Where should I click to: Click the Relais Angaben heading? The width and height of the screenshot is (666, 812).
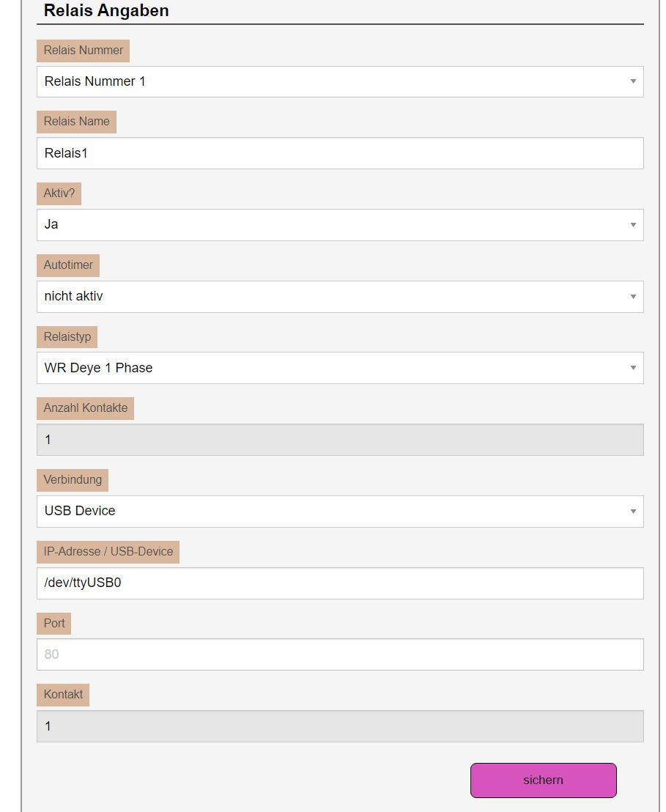106,10
